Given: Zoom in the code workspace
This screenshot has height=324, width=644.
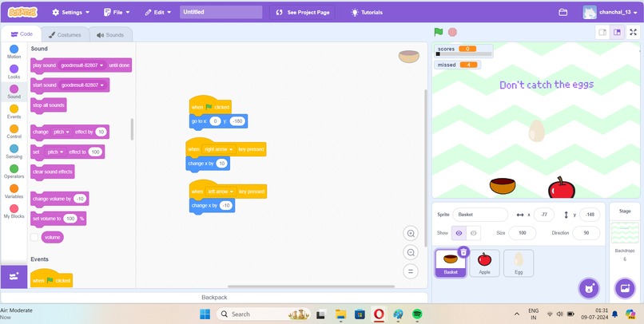Looking at the screenshot, I should [411, 234].
